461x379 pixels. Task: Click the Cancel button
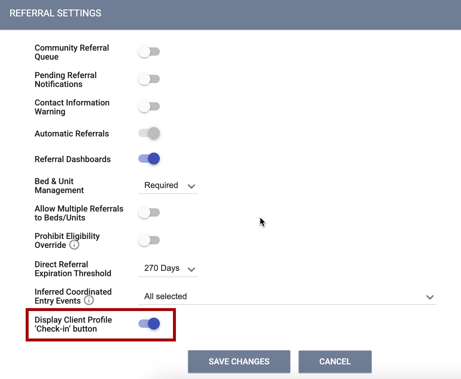(335, 362)
